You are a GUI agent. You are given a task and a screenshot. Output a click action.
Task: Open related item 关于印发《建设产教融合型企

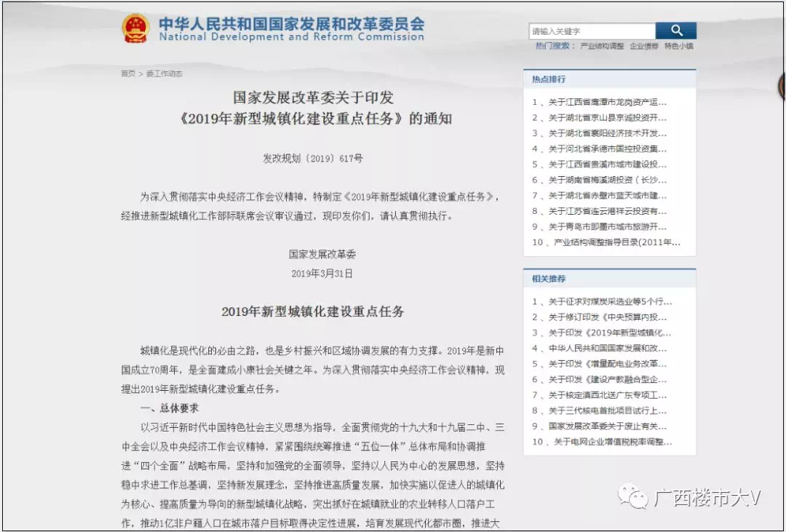608,380
